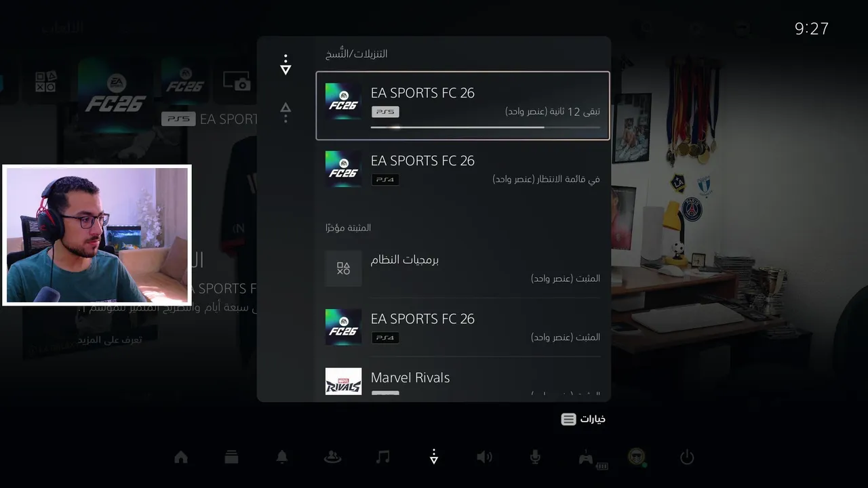Open the Microphone icon
This screenshot has height=488, width=868.
click(535, 457)
